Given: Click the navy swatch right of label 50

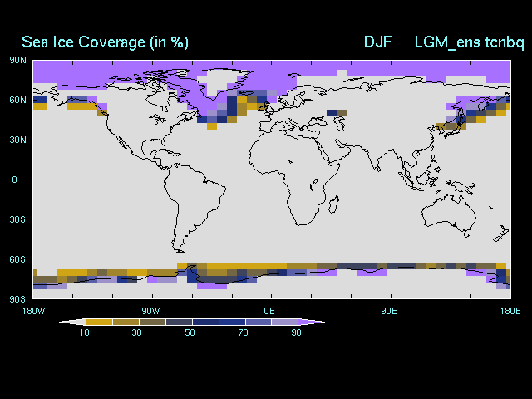Looking at the screenshot, I should [x=204, y=322].
